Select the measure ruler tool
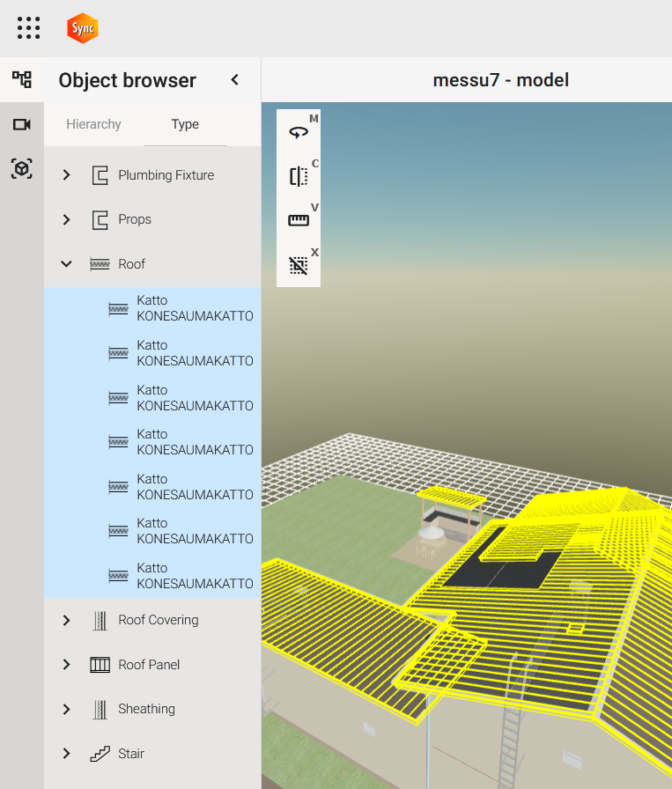This screenshot has width=672, height=789. [299, 220]
